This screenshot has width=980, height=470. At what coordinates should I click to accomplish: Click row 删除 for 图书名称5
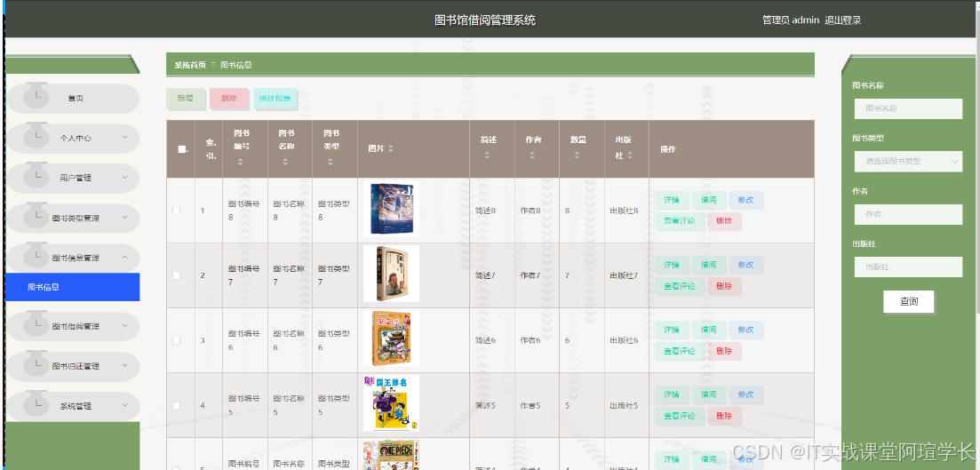click(724, 417)
